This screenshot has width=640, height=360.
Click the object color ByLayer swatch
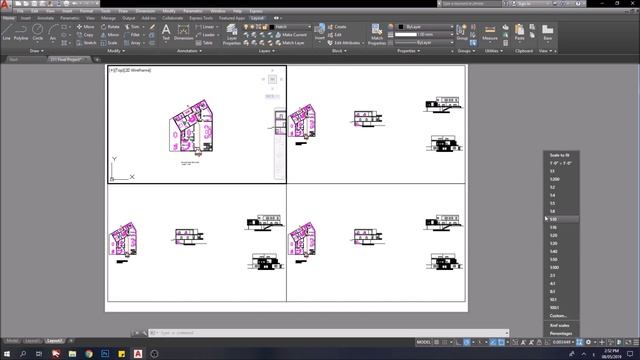pyautogui.click(x=401, y=27)
